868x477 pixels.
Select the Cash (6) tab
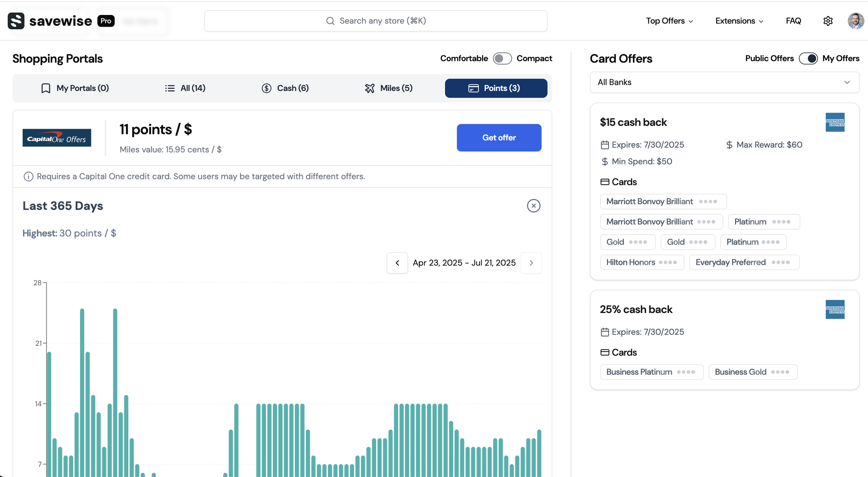click(285, 88)
